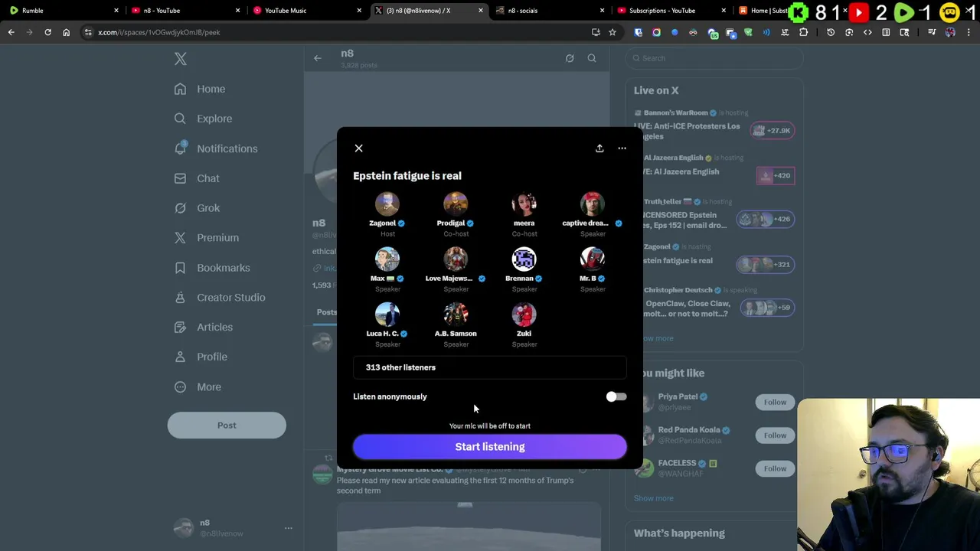This screenshot has height=551, width=980.
Task: Select speaker Brennan's avatar
Action: 524,259
